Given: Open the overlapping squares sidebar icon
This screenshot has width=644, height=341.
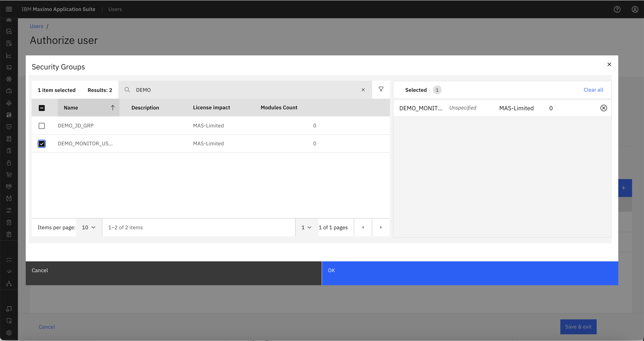Looking at the screenshot, I should (x=9, y=309).
